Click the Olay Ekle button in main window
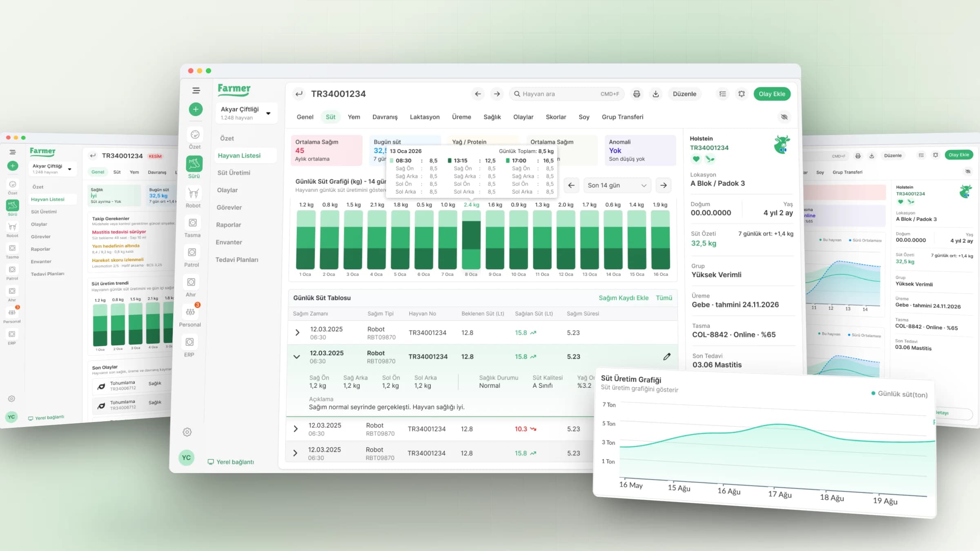Image resolution: width=980 pixels, height=551 pixels. [772, 94]
